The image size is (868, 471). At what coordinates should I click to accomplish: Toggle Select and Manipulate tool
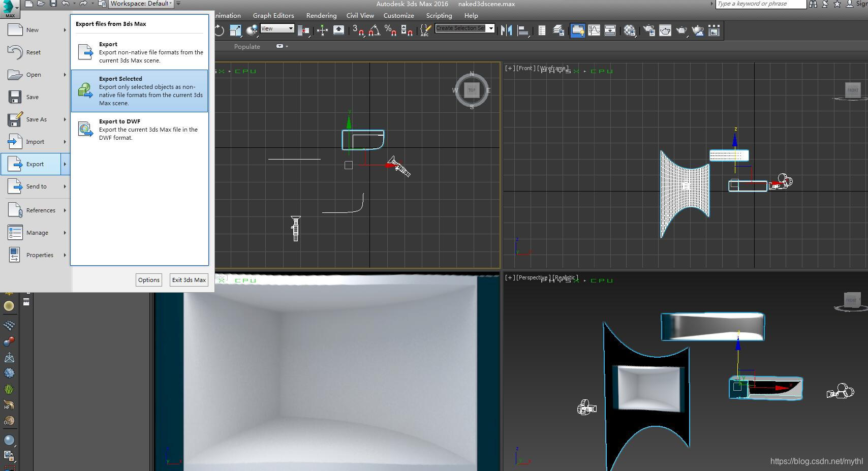322,30
